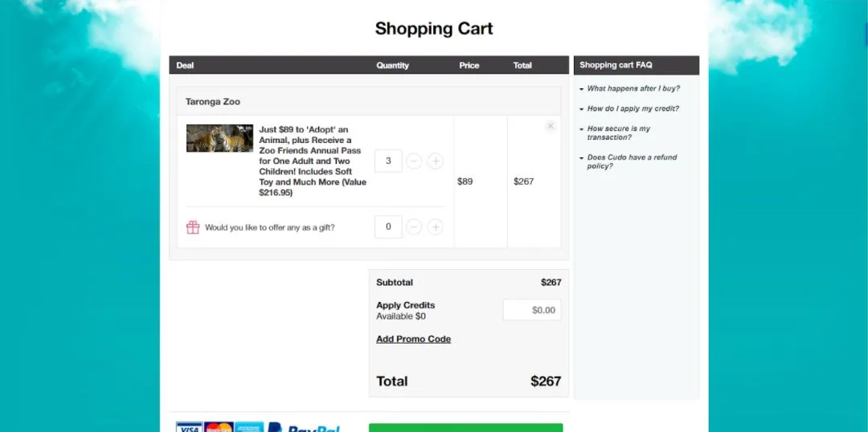Image resolution: width=868 pixels, height=432 pixels.
Task: Increase gift quantity with plus button
Action: tap(435, 227)
